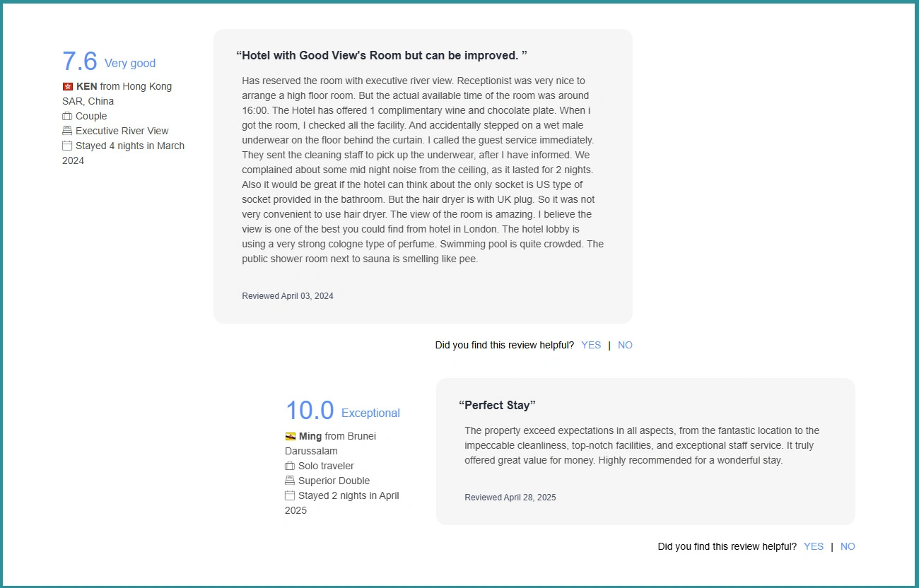919x588 pixels.
Task: Click the calendar icon beside Stayed 2 nights
Action: point(290,495)
